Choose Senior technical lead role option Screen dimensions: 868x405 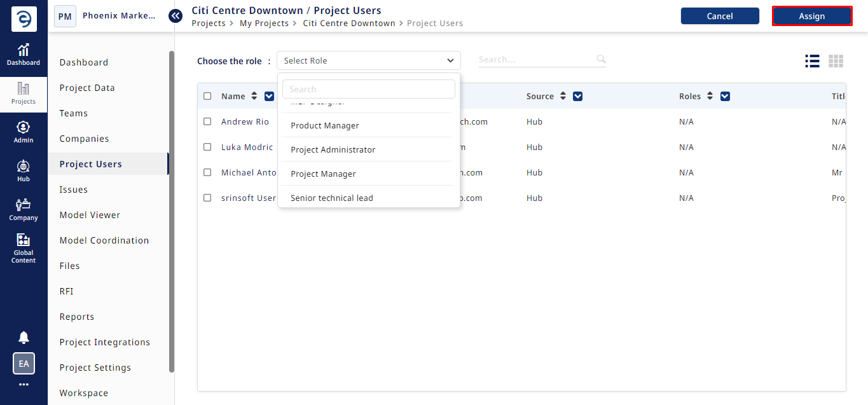pos(367,197)
